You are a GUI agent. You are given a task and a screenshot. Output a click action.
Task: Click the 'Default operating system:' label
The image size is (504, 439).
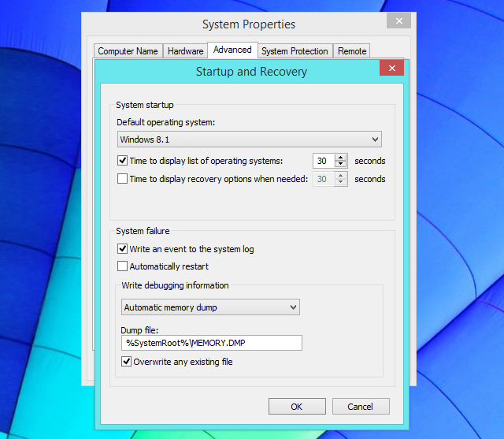(166, 122)
